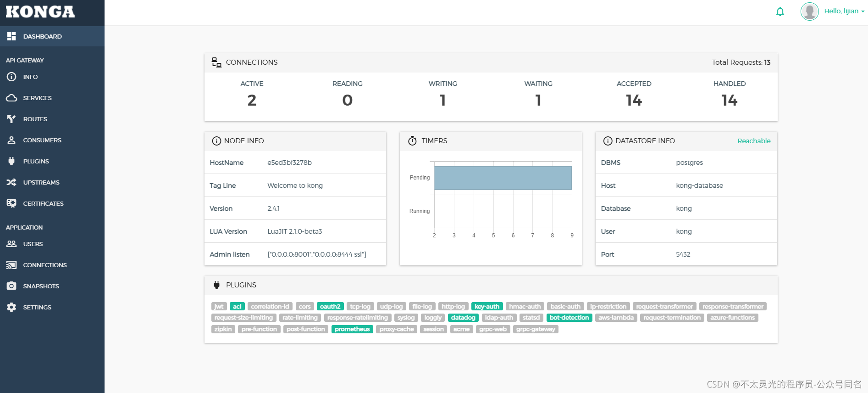Click the DBMS value postgres
This screenshot has width=868, height=393.
point(689,163)
